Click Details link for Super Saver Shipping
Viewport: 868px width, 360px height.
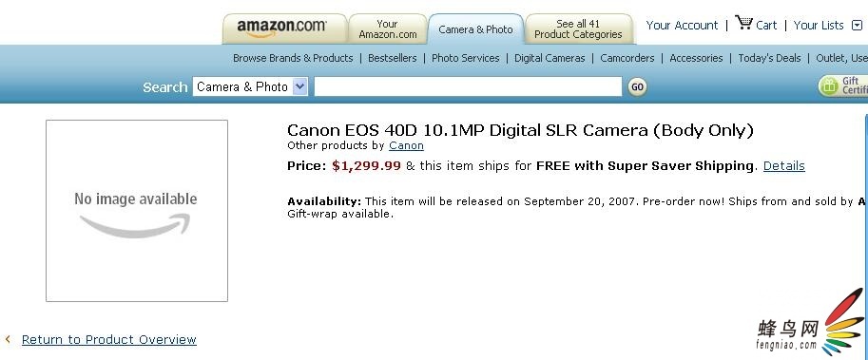[x=783, y=166]
